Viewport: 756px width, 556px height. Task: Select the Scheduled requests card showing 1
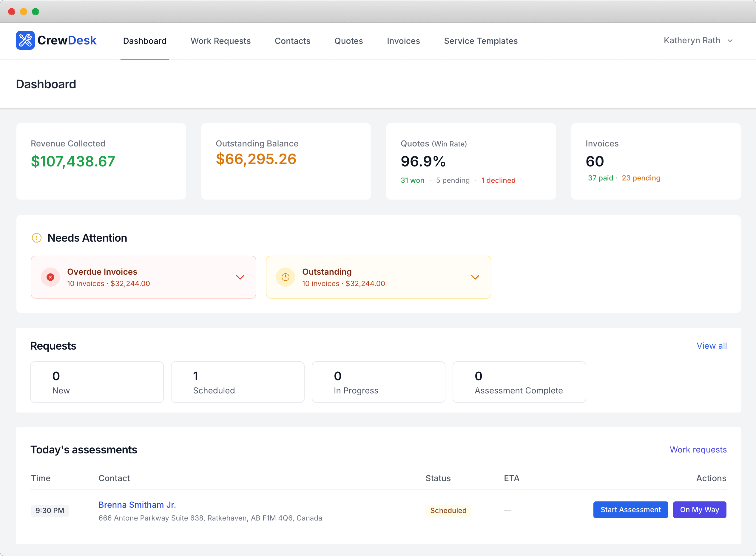[x=238, y=382]
